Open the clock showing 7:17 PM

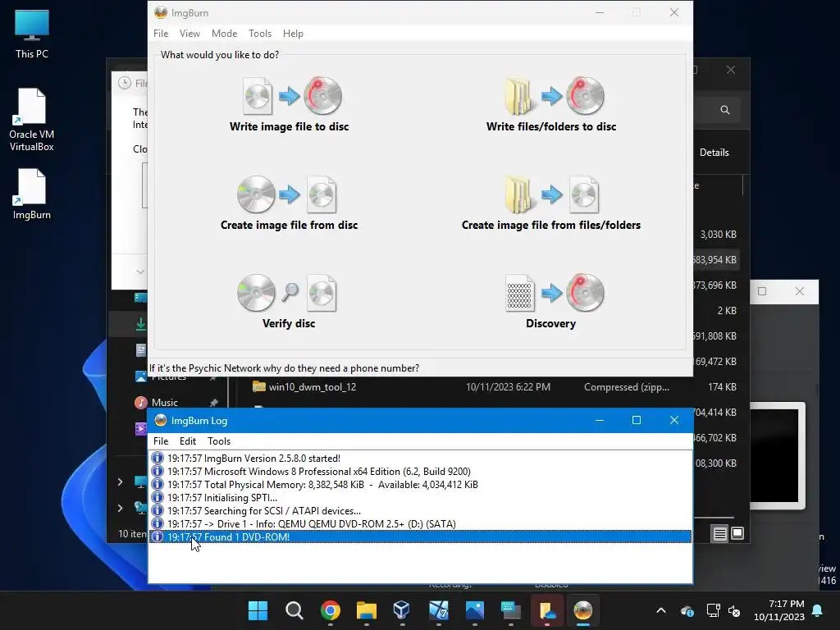[779, 610]
